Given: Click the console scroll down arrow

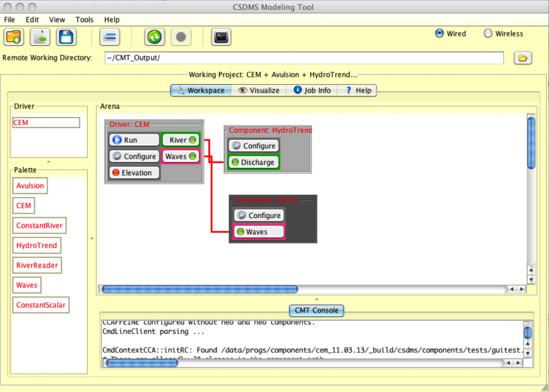Looking at the screenshot, I should [528, 353].
